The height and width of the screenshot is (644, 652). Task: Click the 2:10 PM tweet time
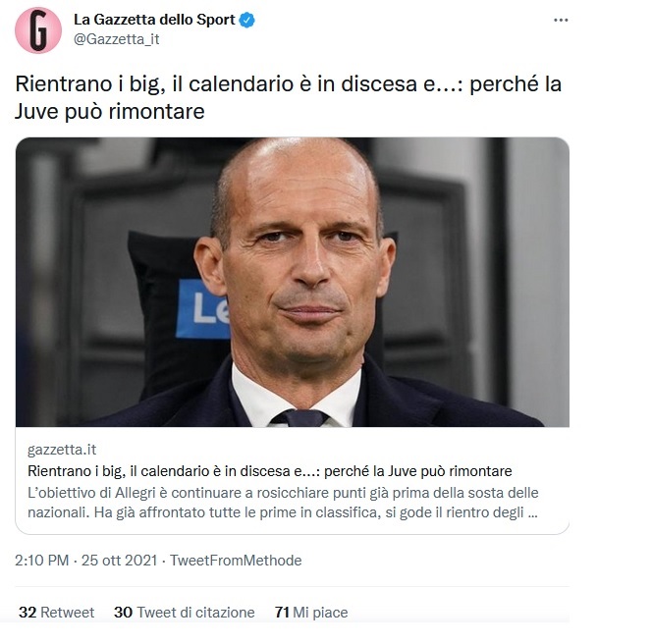(41, 560)
